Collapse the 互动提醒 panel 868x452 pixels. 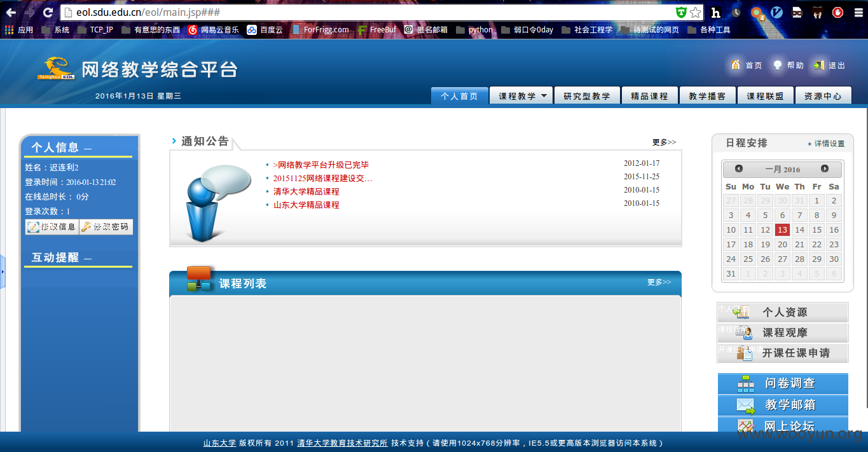[x=88, y=259]
